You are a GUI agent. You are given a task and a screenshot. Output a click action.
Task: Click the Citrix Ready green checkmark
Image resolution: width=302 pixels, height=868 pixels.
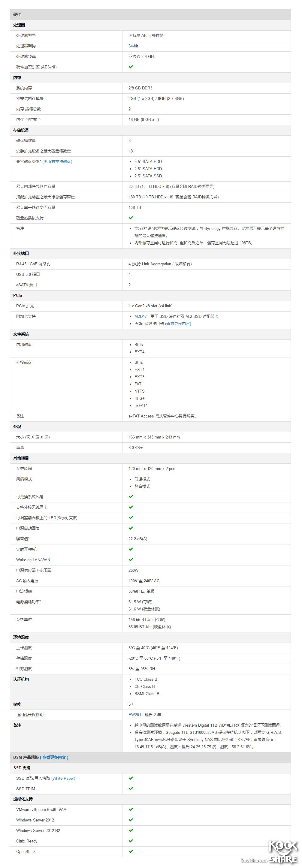coord(131,841)
